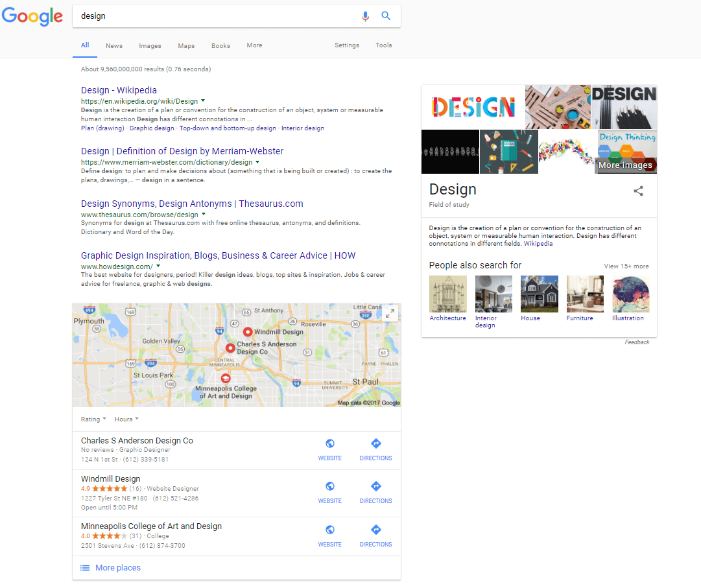Open dropdown arrow next to thesaurus.com URL
The height and width of the screenshot is (588, 701).
point(204,214)
